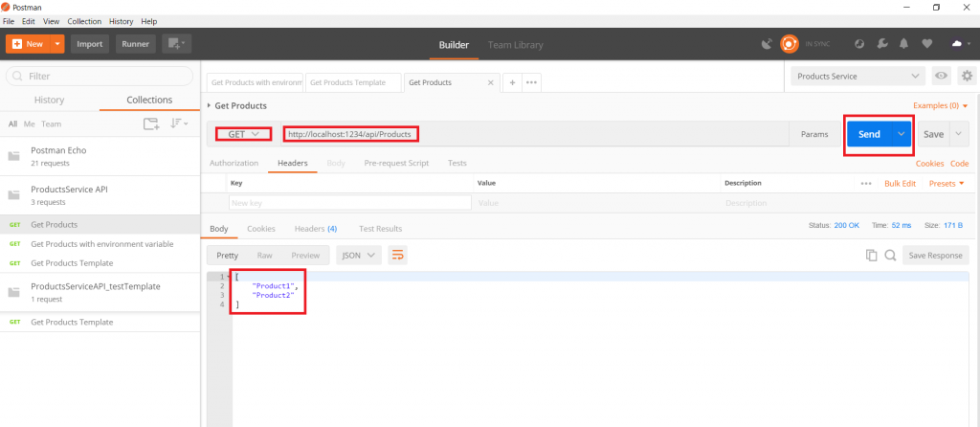Open the File menu
980x427 pixels.
9,21
